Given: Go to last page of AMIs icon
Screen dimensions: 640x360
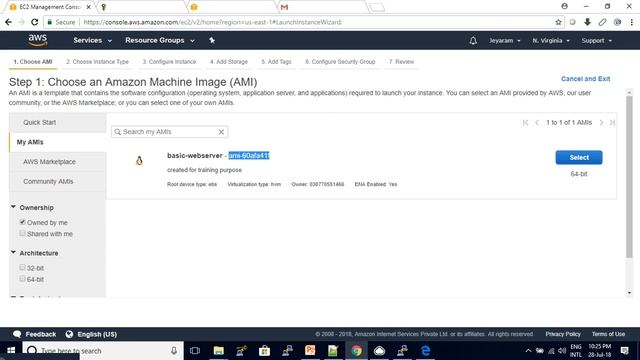Looking at the screenshot, I should pyautogui.click(x=612, y=122).
